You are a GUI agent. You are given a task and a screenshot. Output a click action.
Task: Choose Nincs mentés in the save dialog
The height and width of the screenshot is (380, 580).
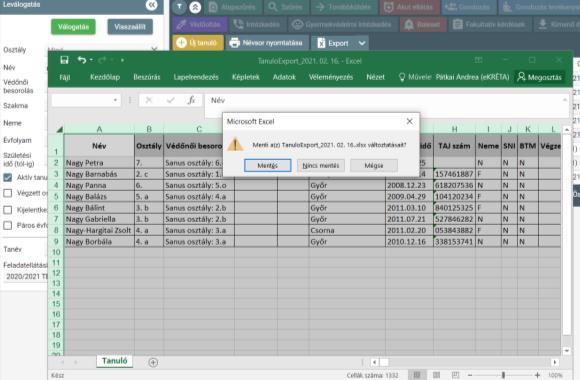point(321,165)
